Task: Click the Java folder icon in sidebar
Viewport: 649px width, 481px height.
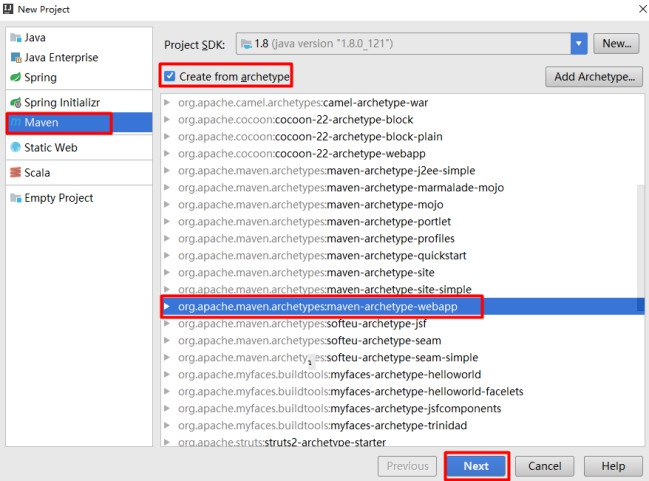Action: coord(16,38)
